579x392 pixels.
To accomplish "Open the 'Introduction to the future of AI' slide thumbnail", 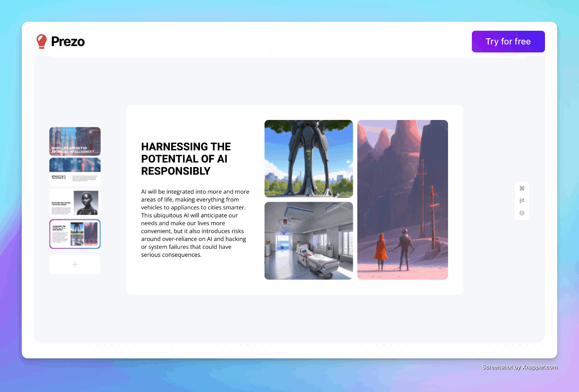I will click(x=75, y=172).
